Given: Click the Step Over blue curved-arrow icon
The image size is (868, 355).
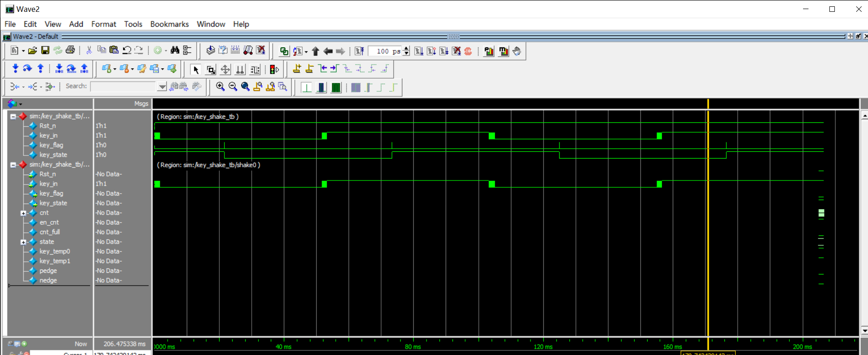Looking at the screenshot, I should pos(27,69).
